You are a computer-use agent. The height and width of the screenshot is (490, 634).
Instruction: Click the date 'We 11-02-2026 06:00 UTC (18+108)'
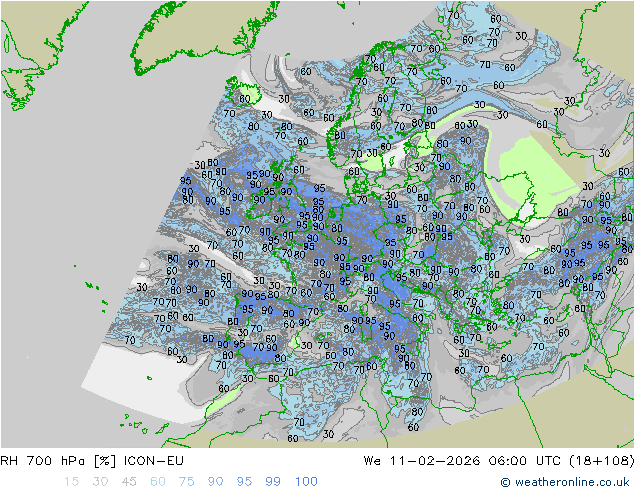[499, 461]
